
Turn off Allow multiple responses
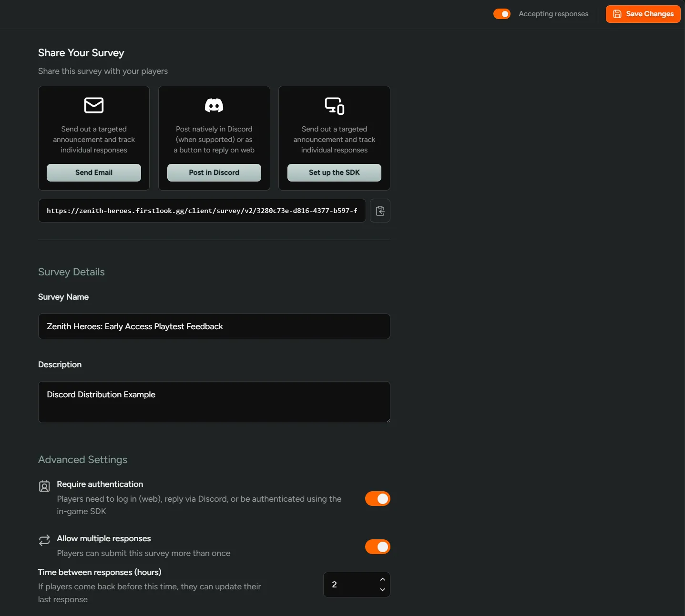point(378,547)
